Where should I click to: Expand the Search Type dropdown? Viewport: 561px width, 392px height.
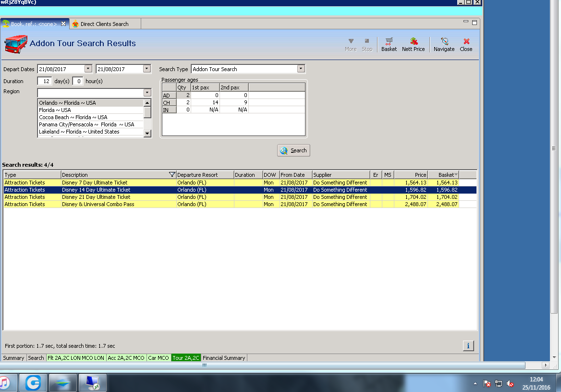301,69
